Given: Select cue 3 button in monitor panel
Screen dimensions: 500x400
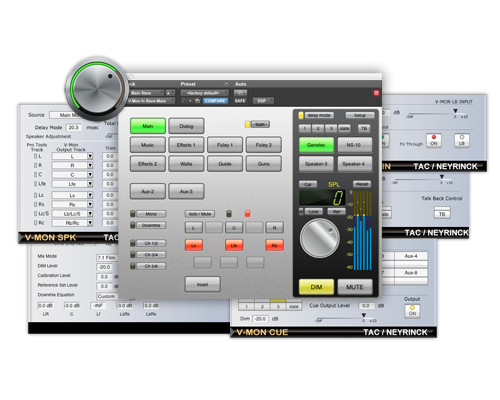Looking at the screenshot, I should click(x=331, y=128).
